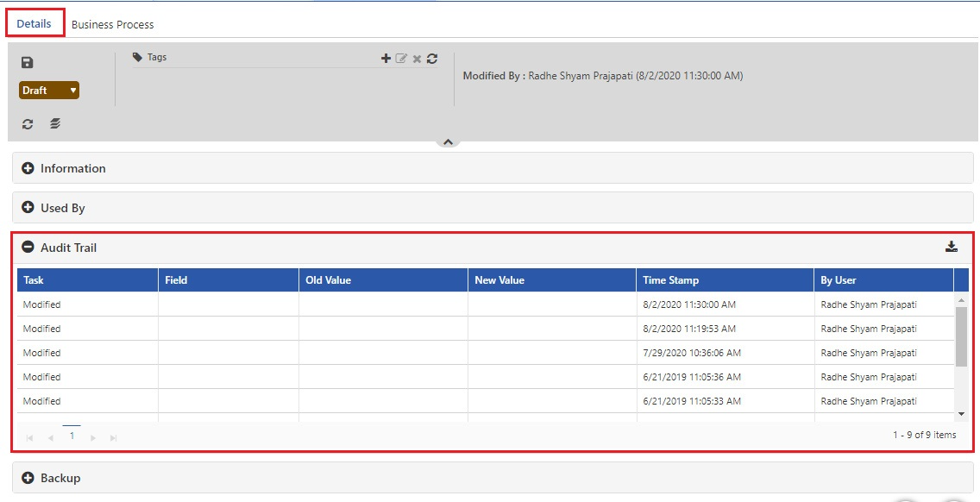This screenshot has height=502, width=980.
Task: Switch to the Details tab
Action: coord(35,24)
